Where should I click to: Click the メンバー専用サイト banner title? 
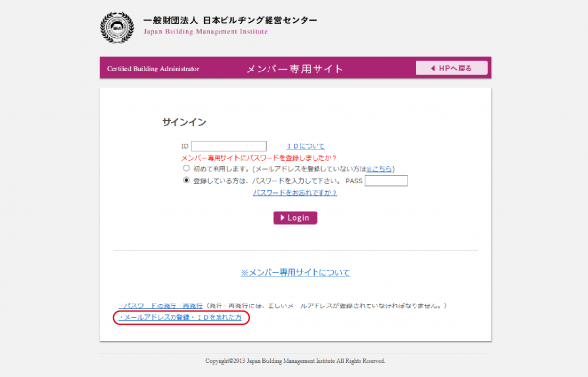(295, 69)
